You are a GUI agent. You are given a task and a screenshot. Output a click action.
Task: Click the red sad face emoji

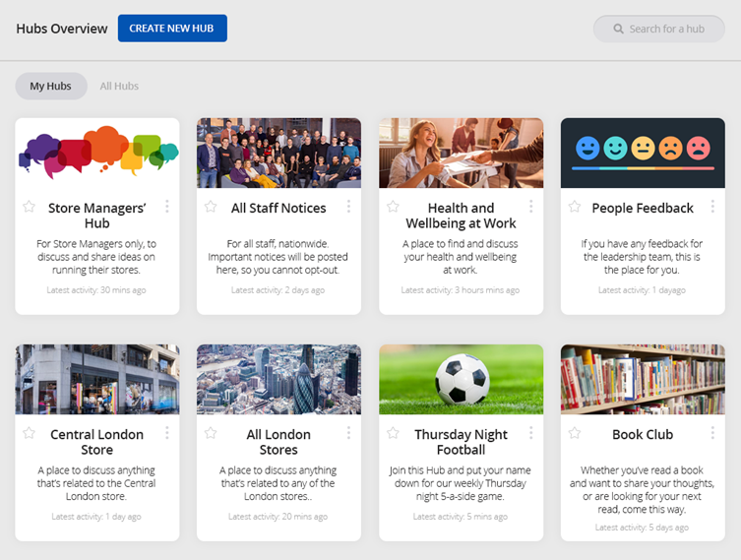pyautogui.click(x=699, y=149)
